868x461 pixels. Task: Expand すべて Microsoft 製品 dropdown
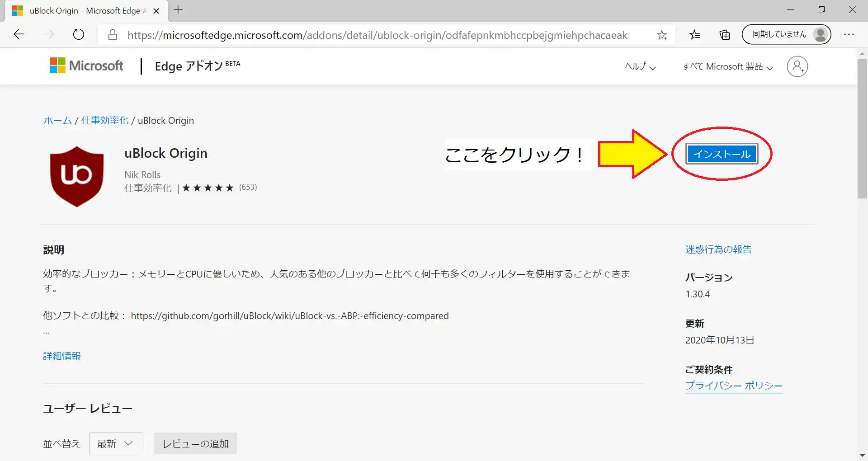tap(727, 66)
